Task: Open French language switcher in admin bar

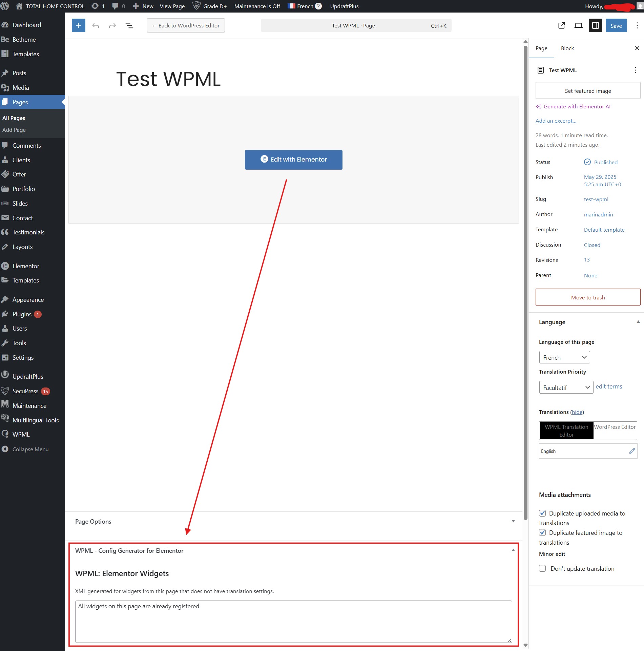Action: click(x=300, y=6)
